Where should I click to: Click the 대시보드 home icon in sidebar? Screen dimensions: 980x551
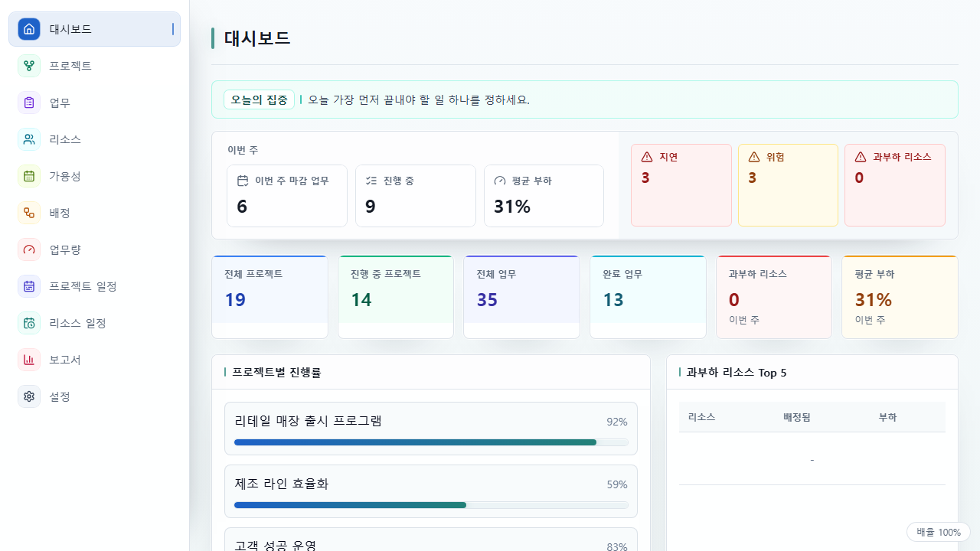click(x=29, y=29)
